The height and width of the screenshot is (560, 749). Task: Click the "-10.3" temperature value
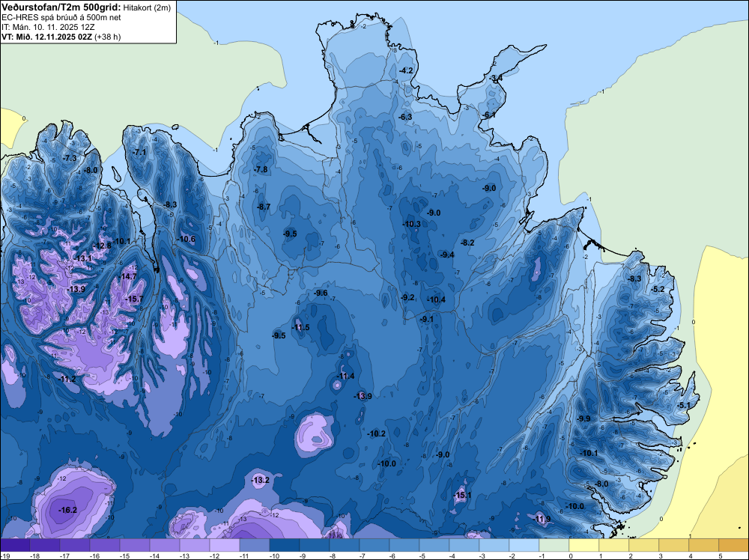point(411,224)
